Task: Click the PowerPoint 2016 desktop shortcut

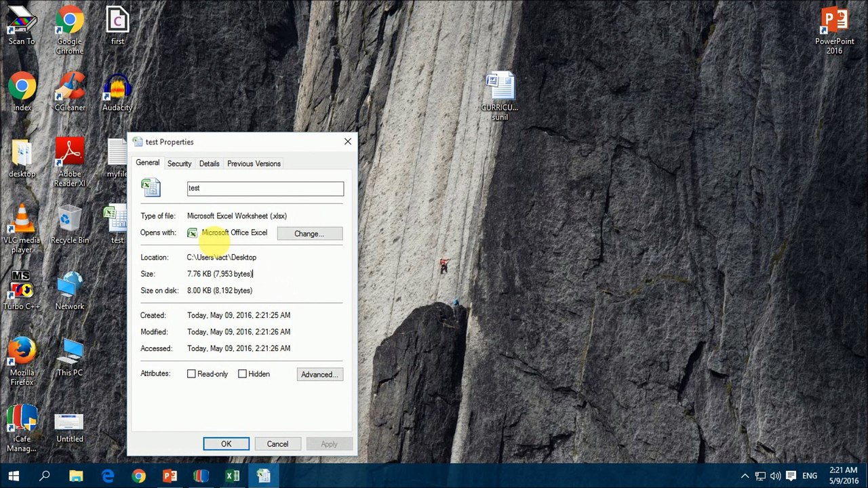Action: [835, 30]
